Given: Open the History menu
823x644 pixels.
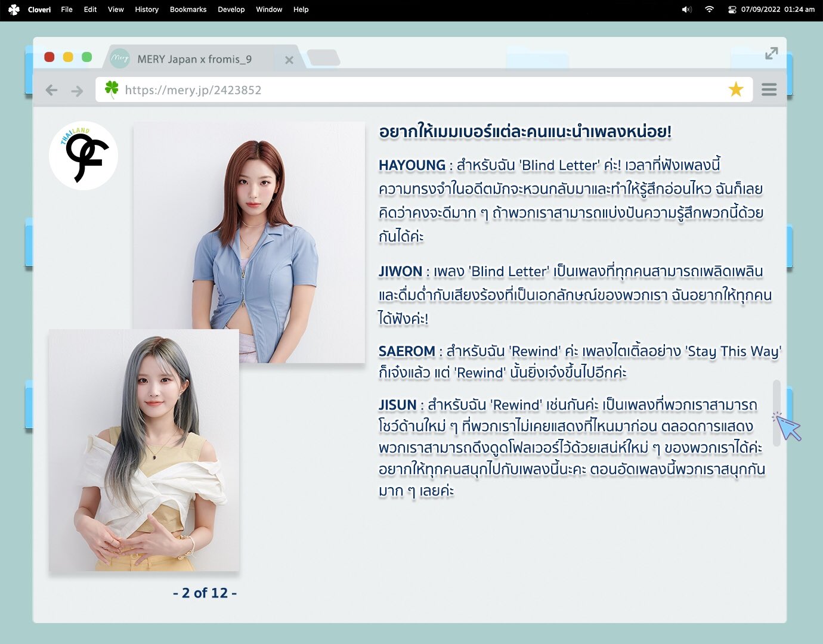Looking at the screenshot, I should (147, 10).
